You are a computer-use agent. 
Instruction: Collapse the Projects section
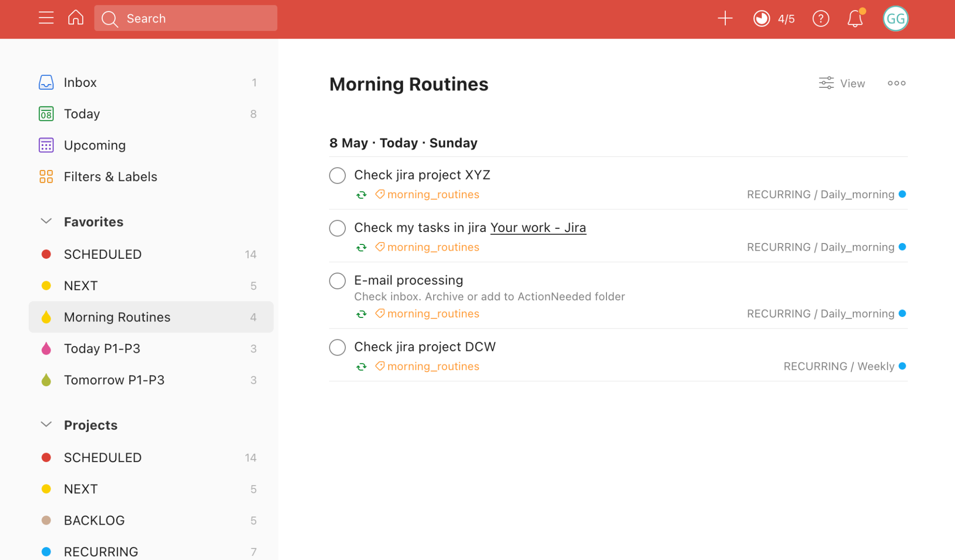coord(46,424)
